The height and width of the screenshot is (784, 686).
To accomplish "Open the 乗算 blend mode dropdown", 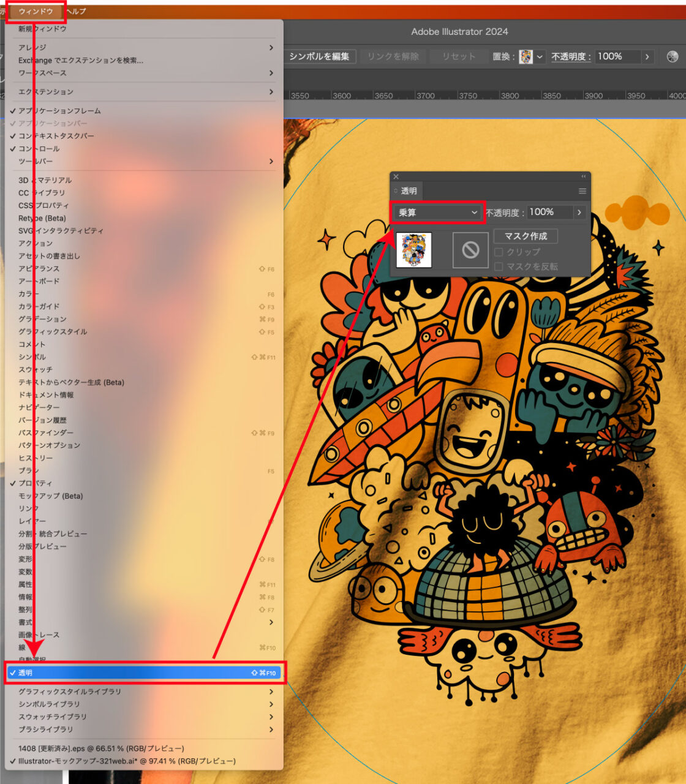I will 437,213.
